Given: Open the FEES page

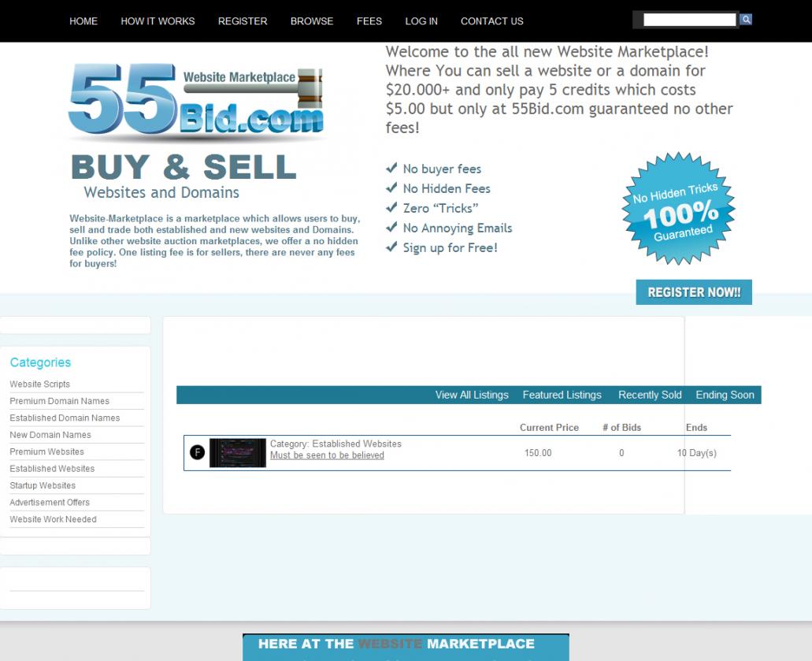Looking at the screenshot, I should tap(369, 21).
